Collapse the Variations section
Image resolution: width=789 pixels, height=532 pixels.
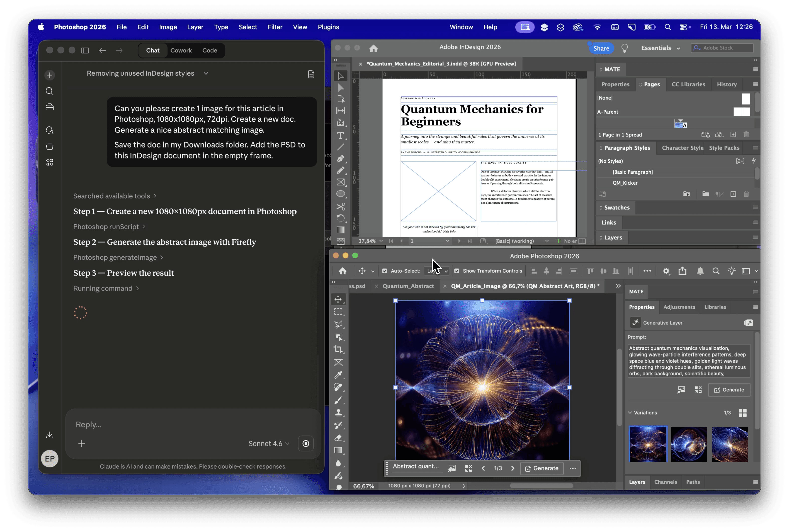(x=630, y=413)
